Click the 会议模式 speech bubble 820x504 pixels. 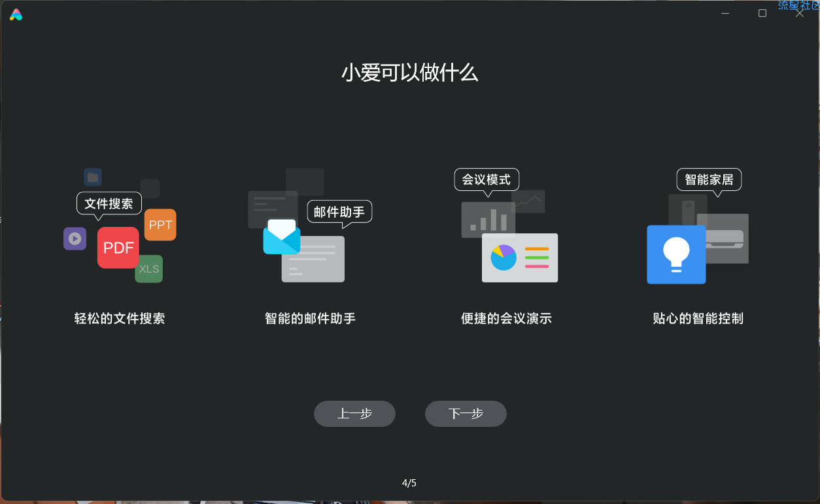point(487,181)
